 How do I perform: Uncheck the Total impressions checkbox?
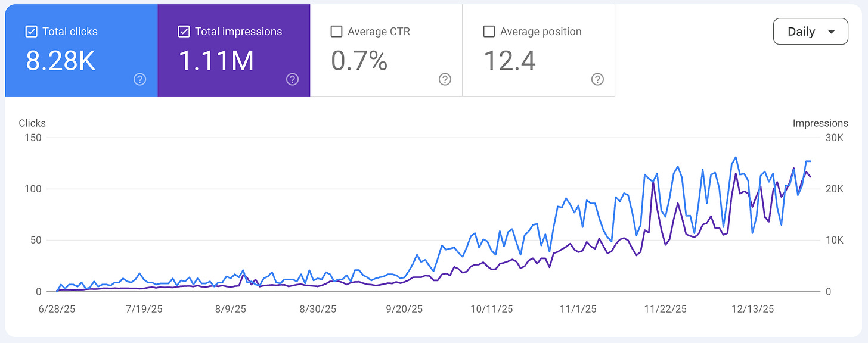click(184, 31)
